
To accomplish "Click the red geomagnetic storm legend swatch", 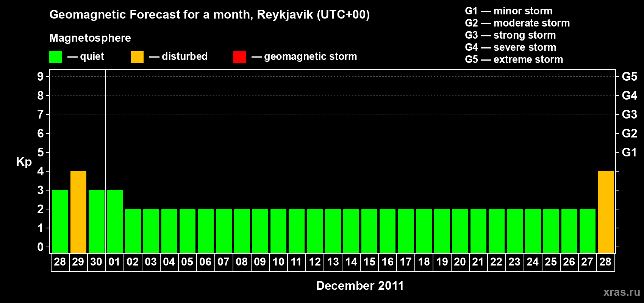I will pos(239,57).
